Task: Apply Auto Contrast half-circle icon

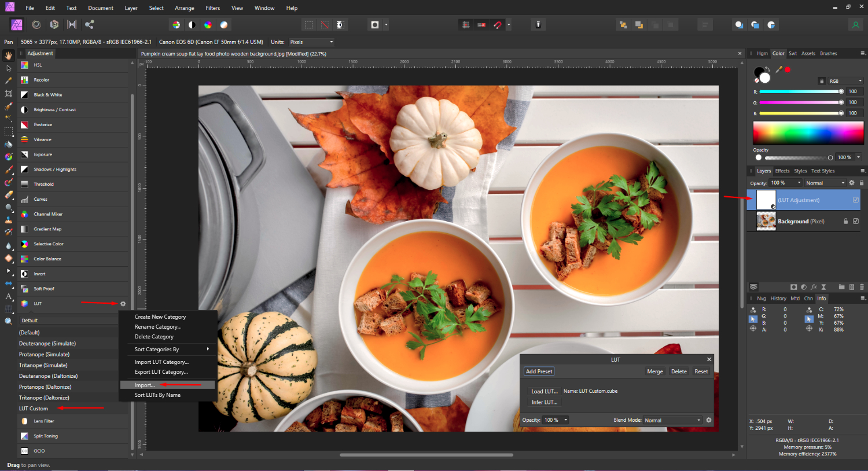Action: pos(192,25)
